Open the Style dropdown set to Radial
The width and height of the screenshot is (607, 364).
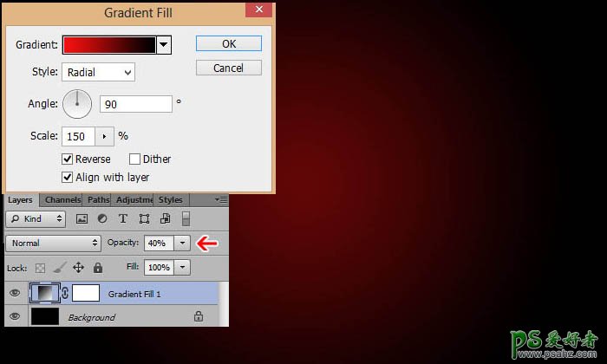pos(98,73)
